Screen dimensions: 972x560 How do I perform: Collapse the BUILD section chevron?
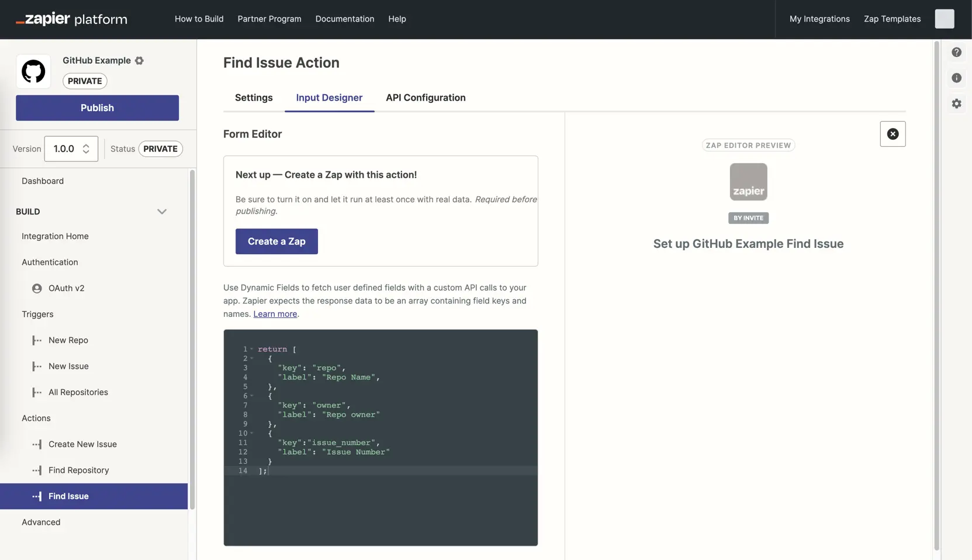click(162, 212)
